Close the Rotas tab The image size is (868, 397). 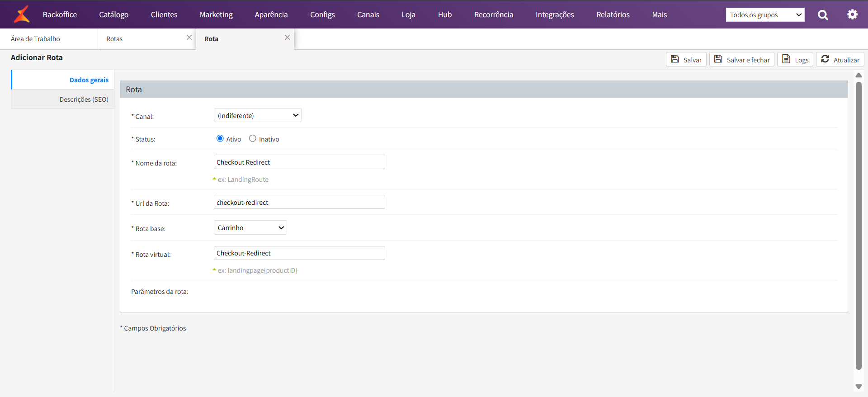coord(189,38)
